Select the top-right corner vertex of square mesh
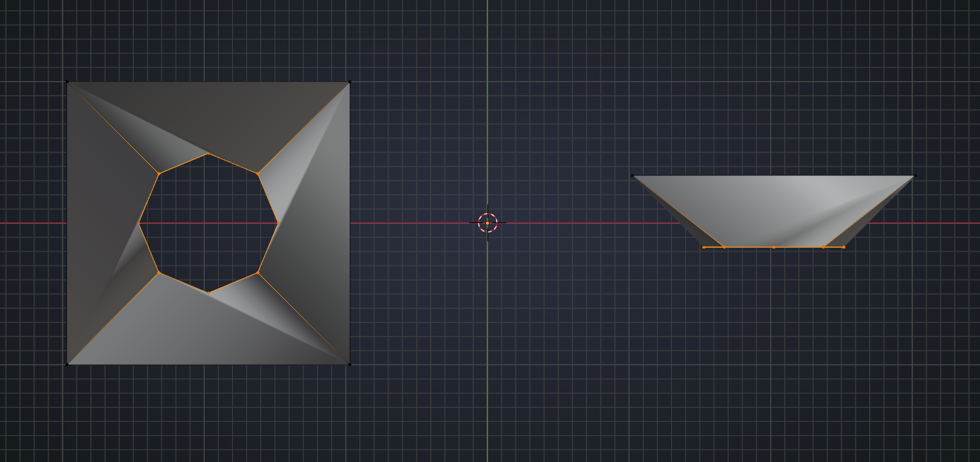The height and width of the screenshot is (462, 980). pyautogui.click(x=350, y=82)
